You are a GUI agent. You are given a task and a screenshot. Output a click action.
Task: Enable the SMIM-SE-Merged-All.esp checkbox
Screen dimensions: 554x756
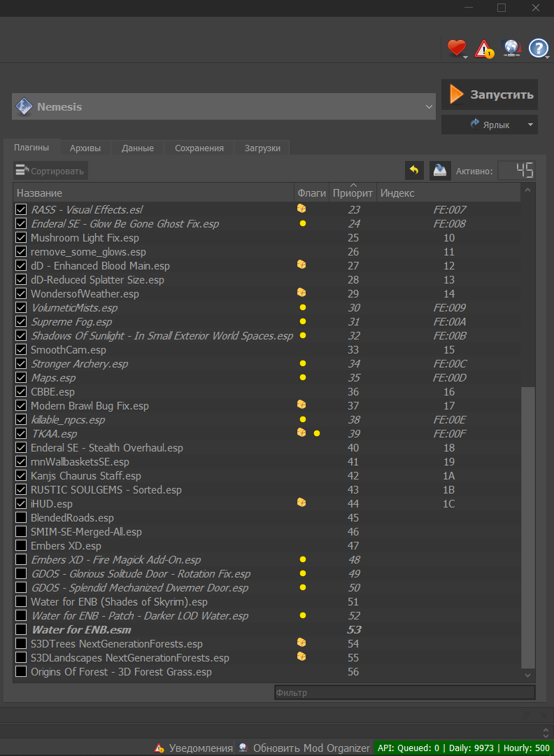(21, 531)
